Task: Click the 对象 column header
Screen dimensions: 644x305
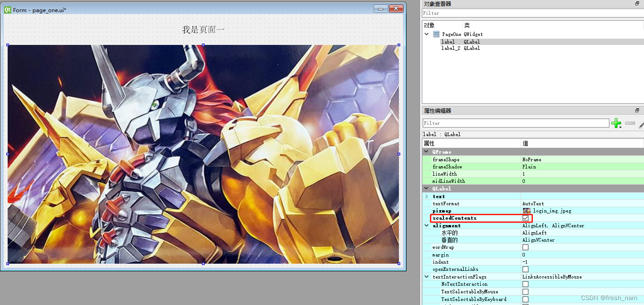Action: point(442,26)
